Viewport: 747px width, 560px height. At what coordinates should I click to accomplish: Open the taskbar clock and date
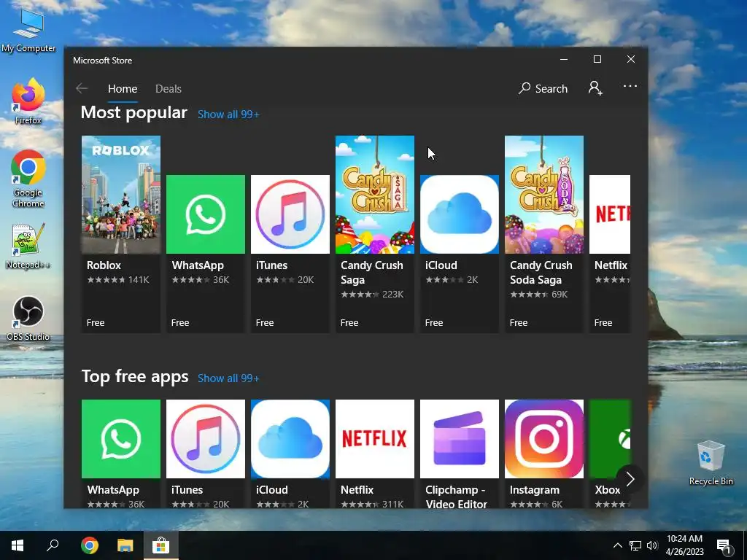(684, 545)
